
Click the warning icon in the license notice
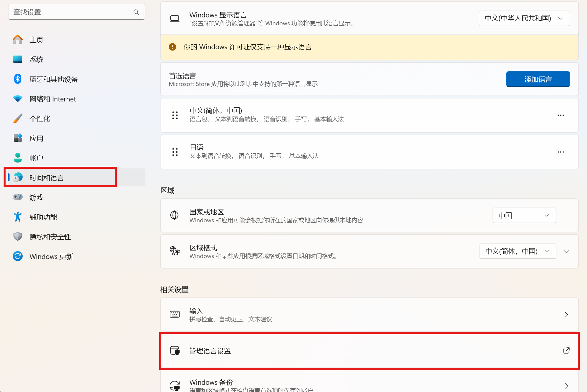(172, 47)
